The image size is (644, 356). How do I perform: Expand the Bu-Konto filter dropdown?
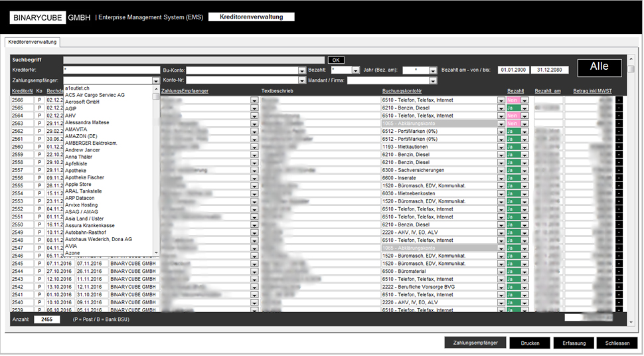pyautogui.click(x=301, y=70)
